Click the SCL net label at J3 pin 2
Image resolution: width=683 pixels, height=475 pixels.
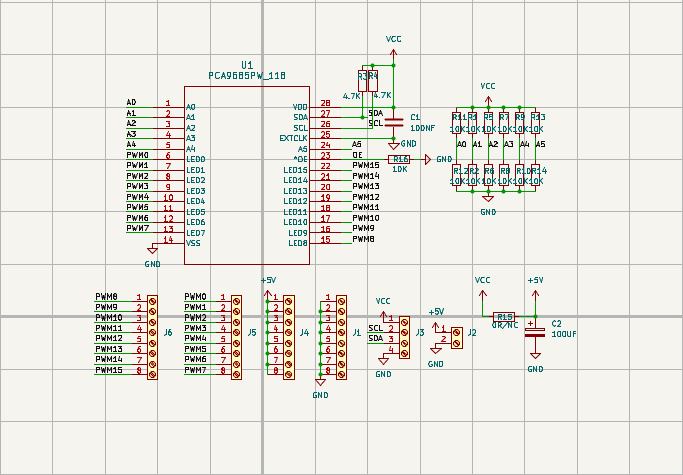pyautogui.click(x=375, y=328)
